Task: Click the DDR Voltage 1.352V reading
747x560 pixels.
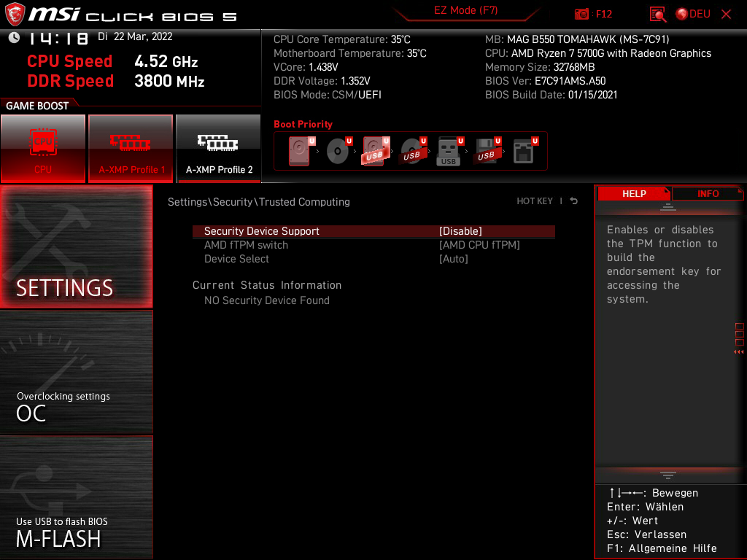Action: click(x=322, y=80)
